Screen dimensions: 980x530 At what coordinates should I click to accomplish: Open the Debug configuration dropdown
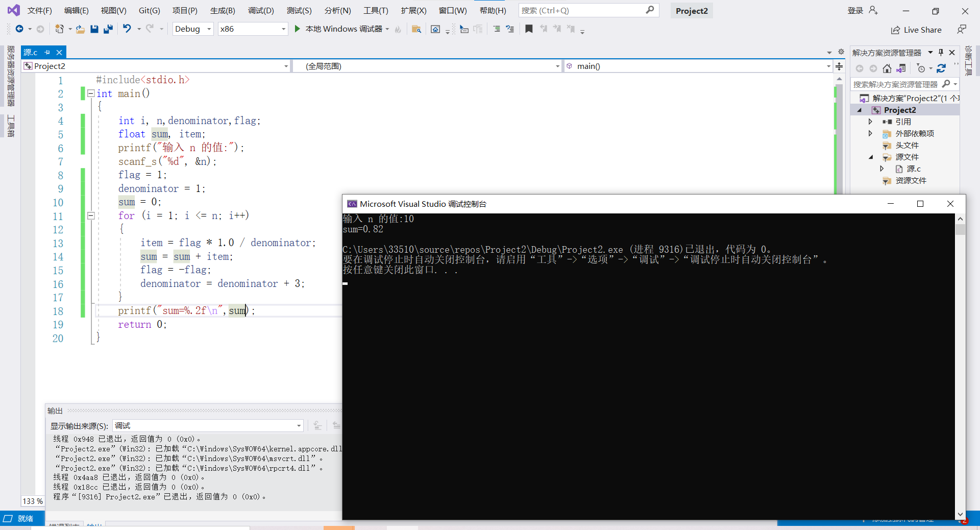[193, 29]
